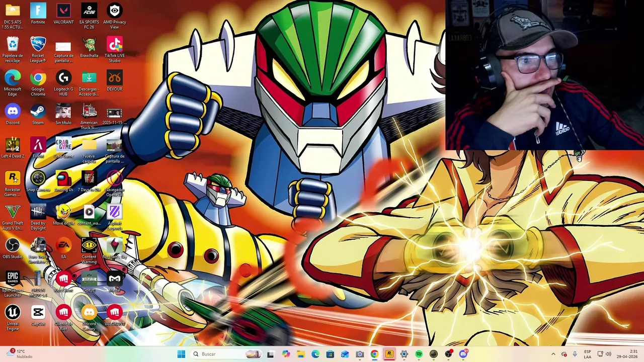This screenshot has height=362, width=644.
Task: Launch Logitech G HUB shortcut
Action: coord(63,83)
